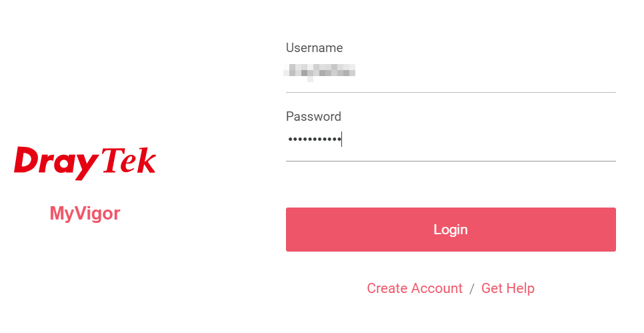Focus the Password input field

click(x=451, y=139)
